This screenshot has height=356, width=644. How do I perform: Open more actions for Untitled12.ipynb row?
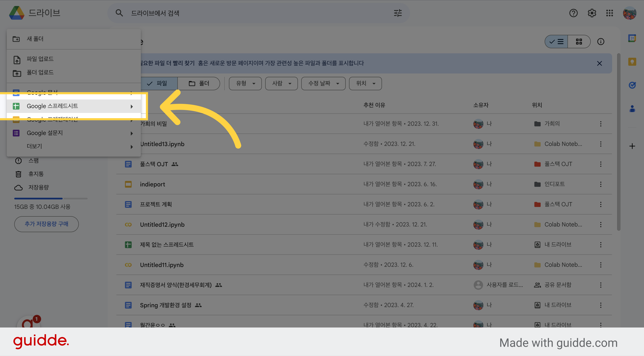(600, 225)
